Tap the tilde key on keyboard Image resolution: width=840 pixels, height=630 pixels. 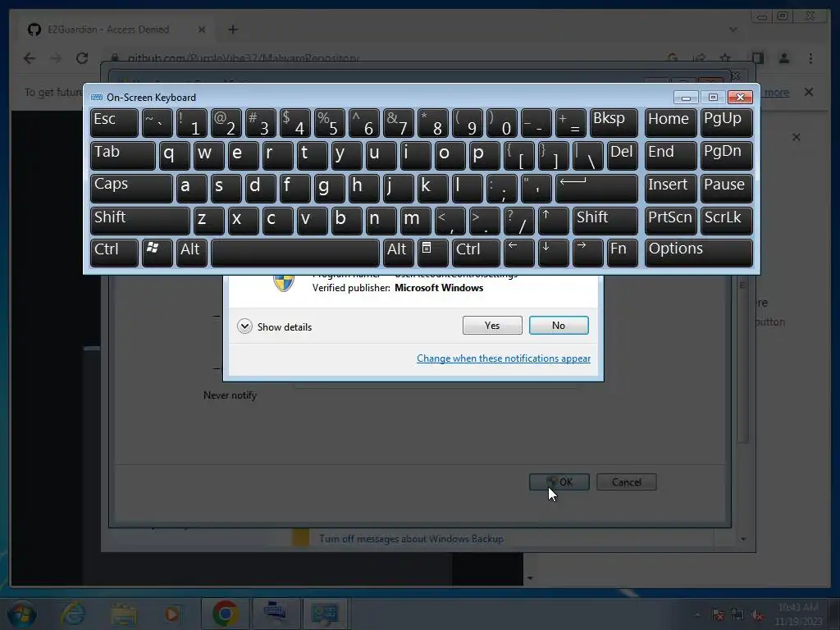coord(157,123)
